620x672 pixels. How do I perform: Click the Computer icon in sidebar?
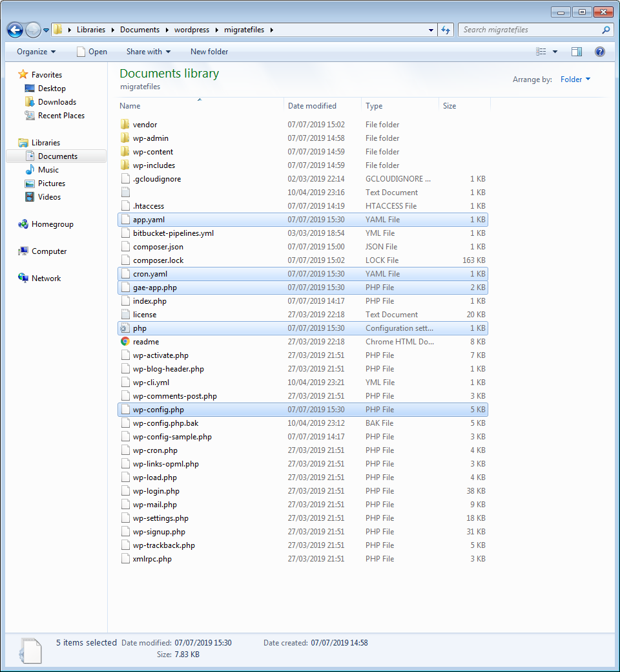coord(23,251)
